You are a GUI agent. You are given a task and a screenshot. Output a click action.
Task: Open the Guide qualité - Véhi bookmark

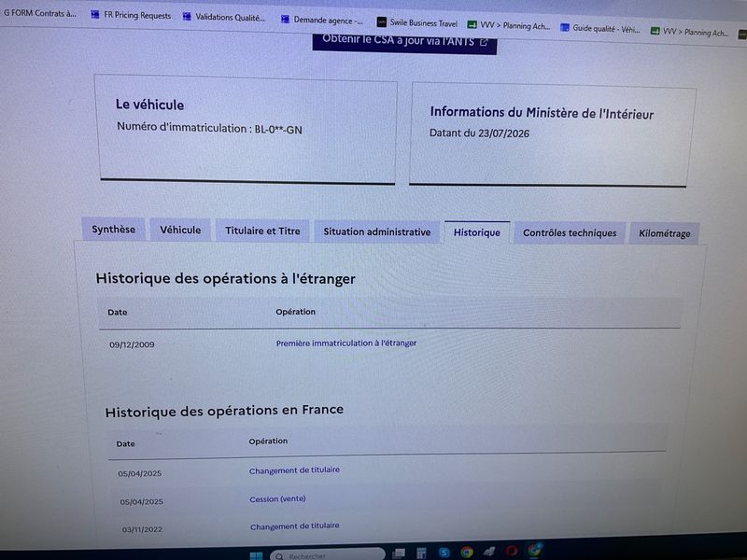click(600, 29)
